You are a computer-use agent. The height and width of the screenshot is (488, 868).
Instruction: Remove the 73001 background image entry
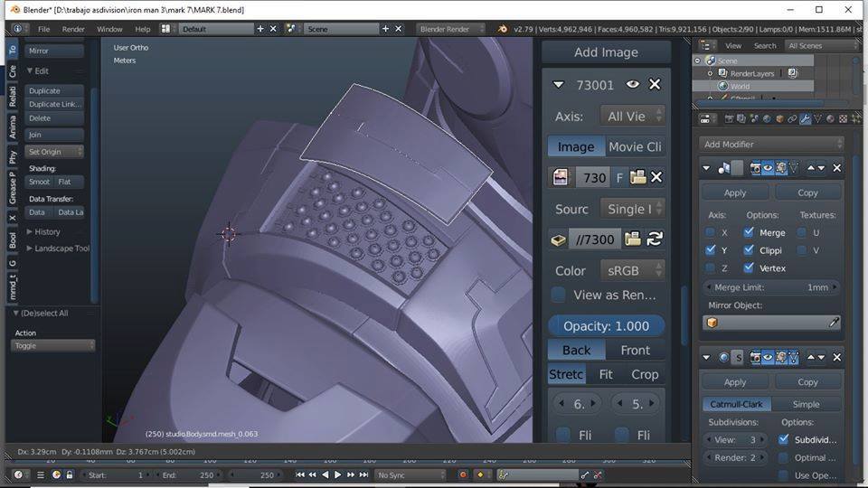[655, 84]
